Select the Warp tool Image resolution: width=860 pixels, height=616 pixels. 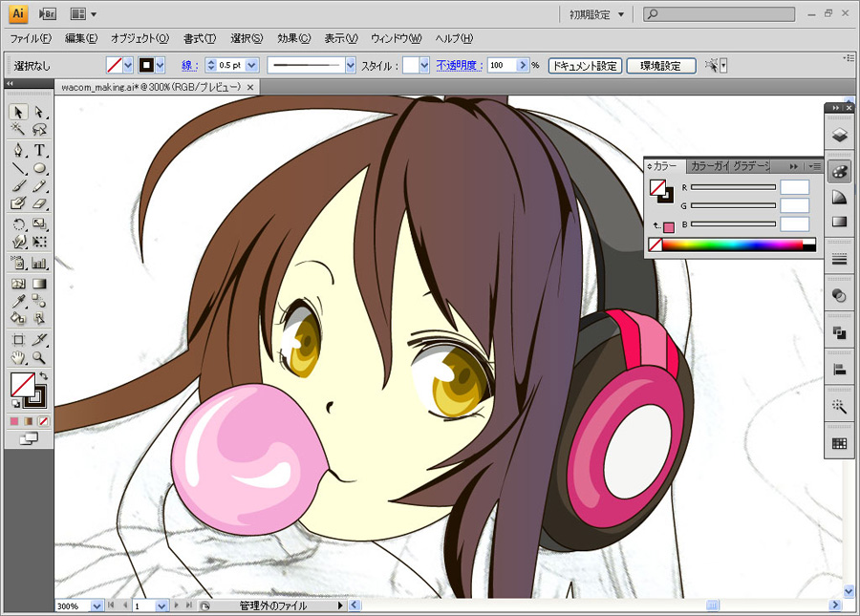pos(18,242)
